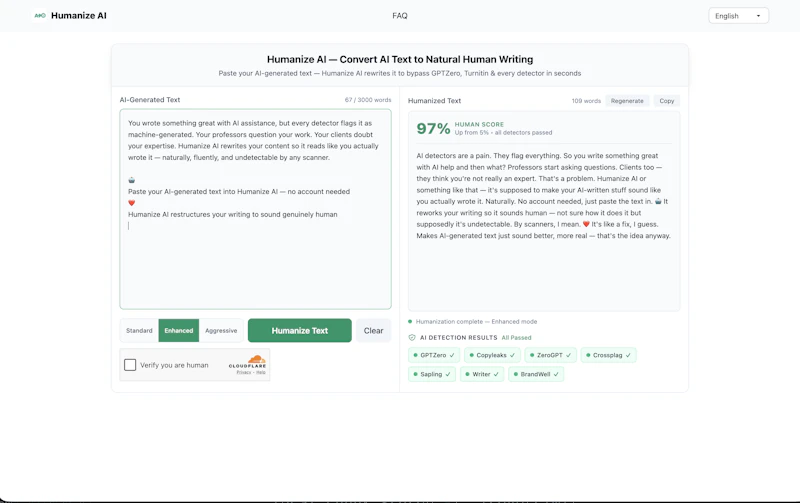This screenshot has height=503, width=800.
Task: Click the red heart emoji in input text
Action: [x=132, y=203]
